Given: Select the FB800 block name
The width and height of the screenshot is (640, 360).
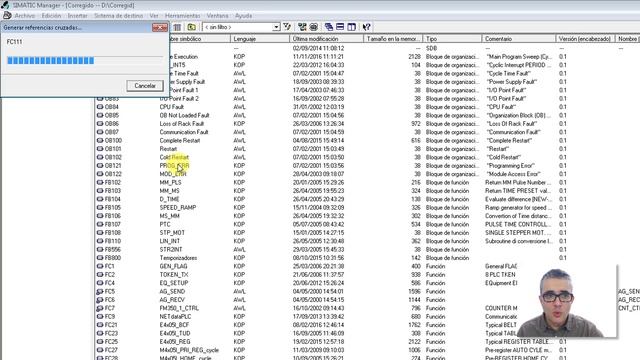Looking at the screenshot, I should tap(113, 258).
